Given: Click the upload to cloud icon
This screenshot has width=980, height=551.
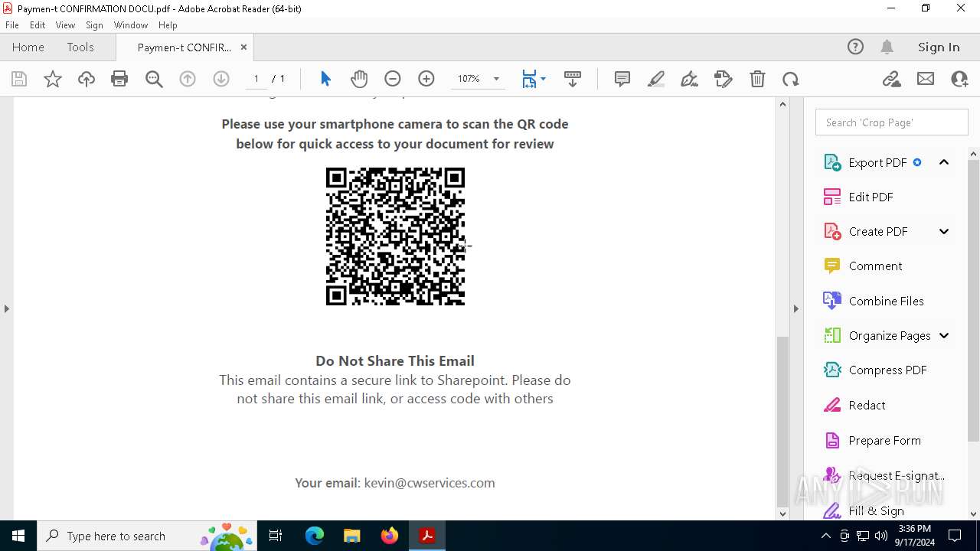Looking at the screenshot, I should click(x=87, y=79).
